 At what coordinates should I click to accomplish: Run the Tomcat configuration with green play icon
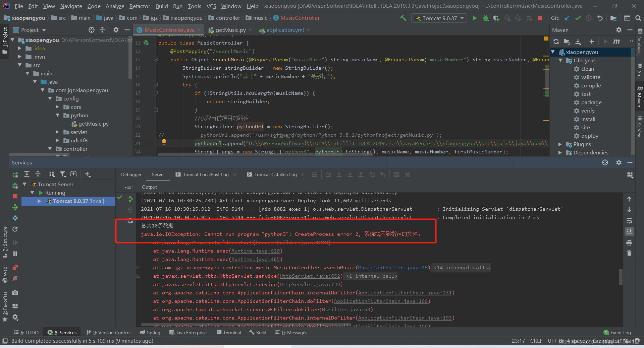coord(475,18)
